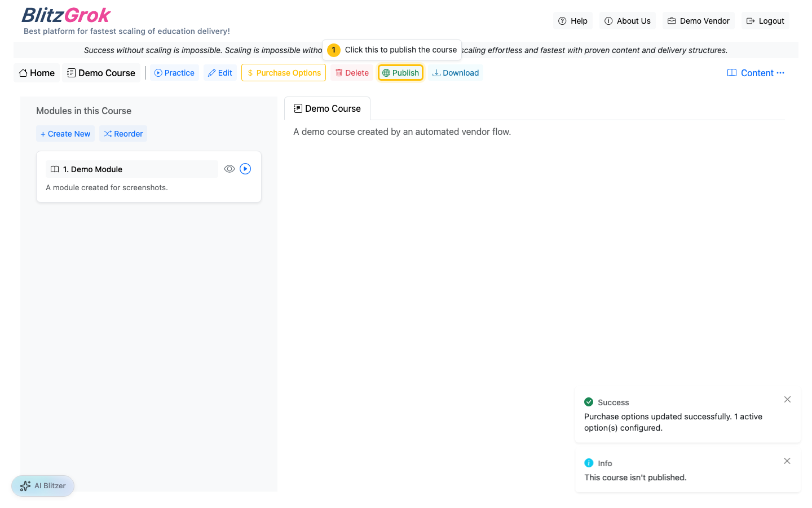This screenshot has width=812, height=508.
Task: Edit the course with pencil button
Action: coord(220,73)
